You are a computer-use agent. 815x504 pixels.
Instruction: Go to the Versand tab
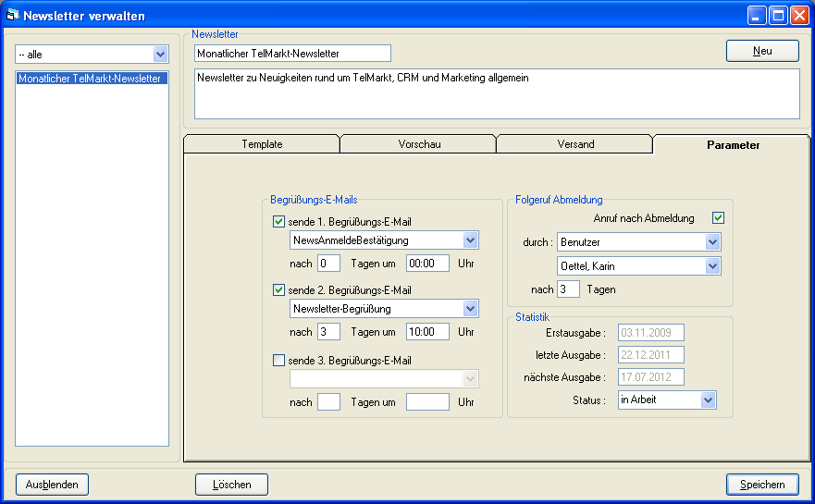(575, 144)
